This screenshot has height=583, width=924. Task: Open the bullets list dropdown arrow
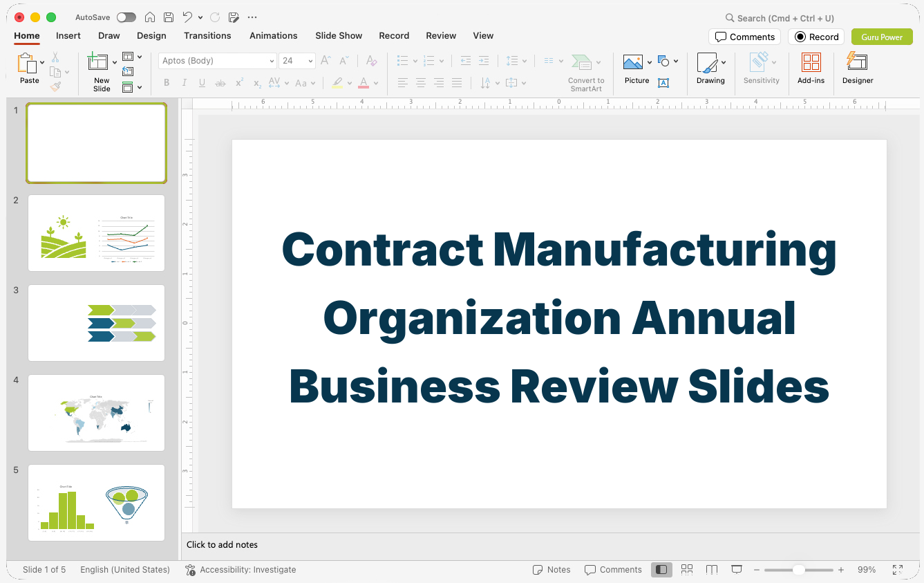coord(415,61)
